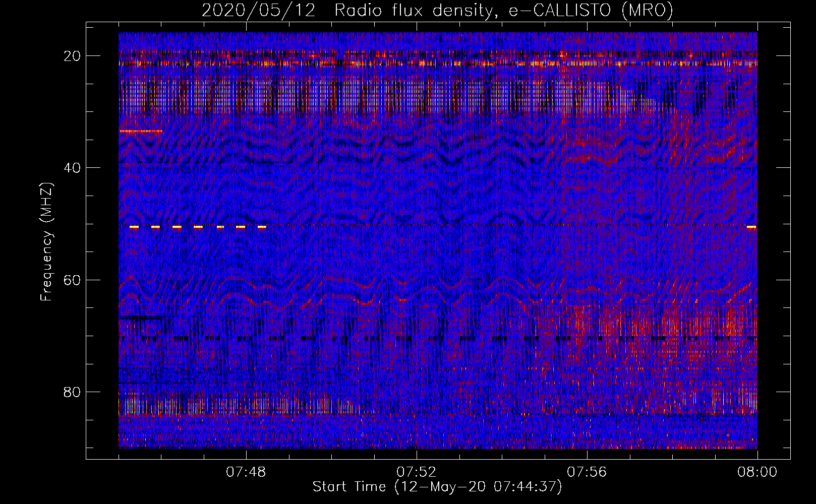Click the 40 MHz frequency tick label
Screen dimensions: 816x504
click(x=72, y=168)
